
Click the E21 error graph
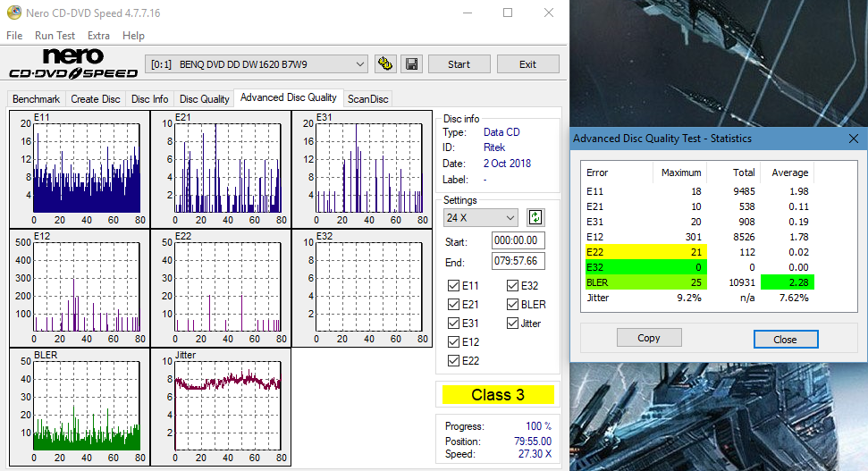tap(221, 169)
